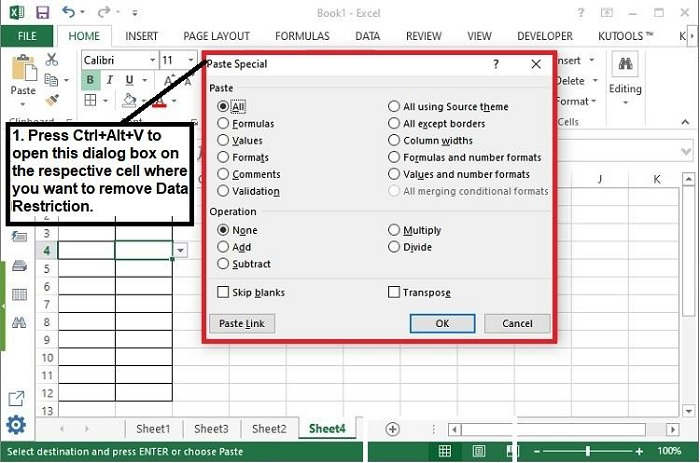Click the vertical scrollbar down arrow
Image resolution: width=700 pixels, height=463 pixels.
click(688, 411)
